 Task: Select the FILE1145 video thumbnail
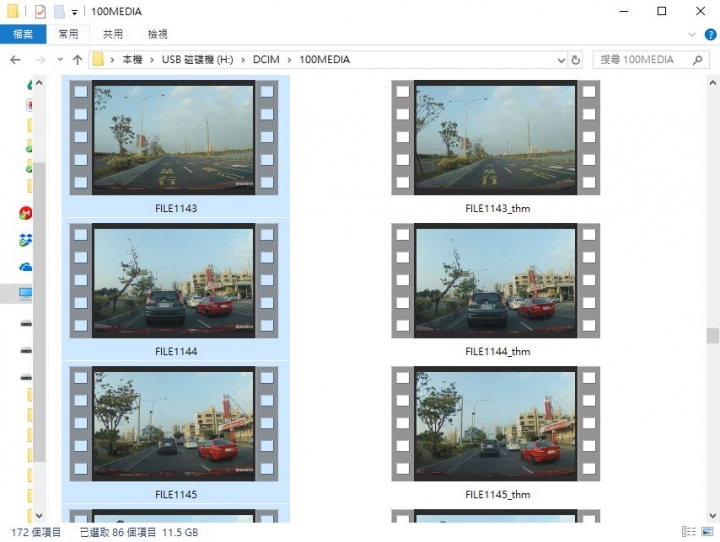point(174,423)
